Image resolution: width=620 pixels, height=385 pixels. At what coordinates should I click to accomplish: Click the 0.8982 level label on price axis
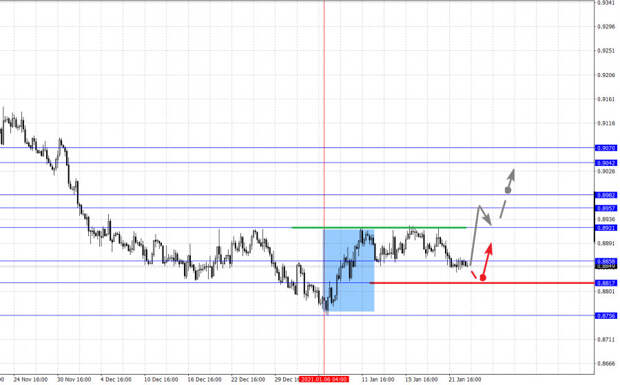pyautogui.click(x=606, y=195)
